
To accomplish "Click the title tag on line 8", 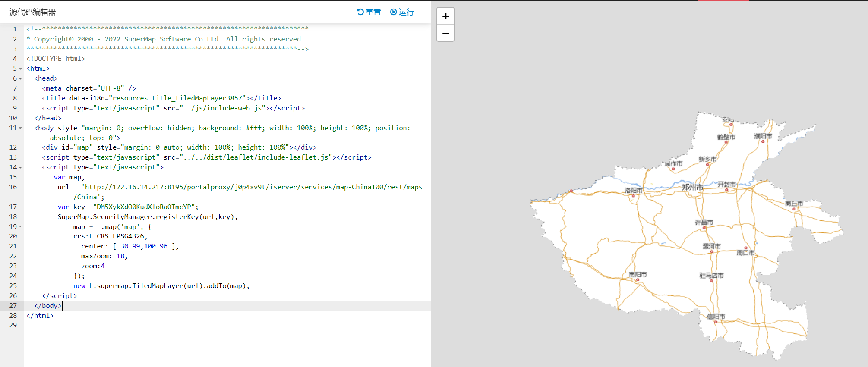I will click(161, 98).
